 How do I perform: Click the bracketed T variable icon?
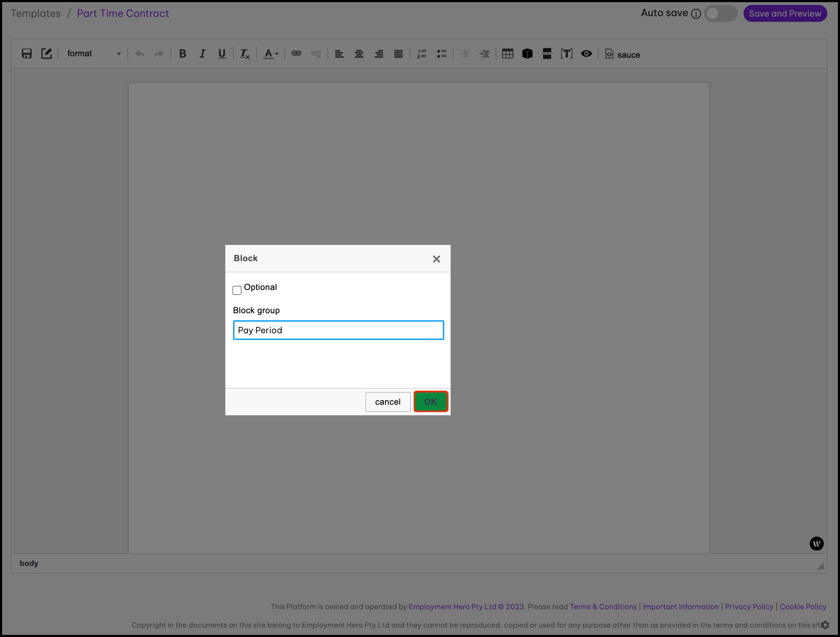point(566,53)
